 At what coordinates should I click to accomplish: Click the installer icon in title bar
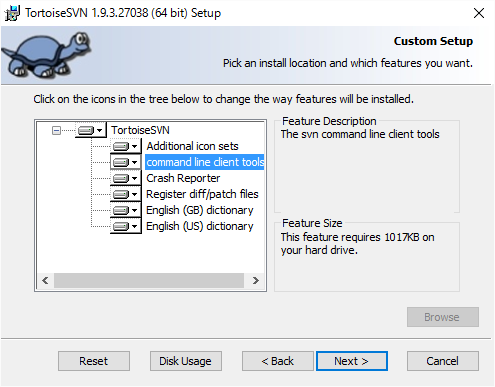point(12,13)
